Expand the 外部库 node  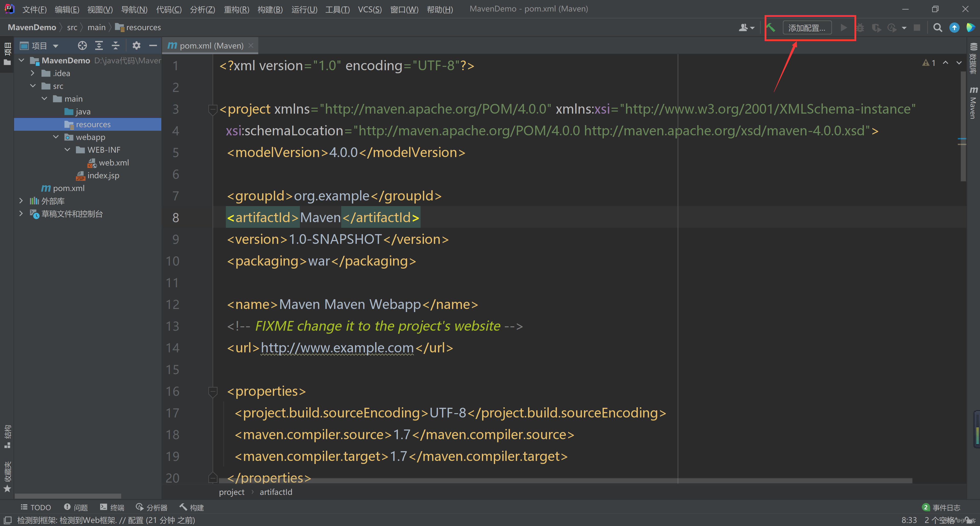21,201
